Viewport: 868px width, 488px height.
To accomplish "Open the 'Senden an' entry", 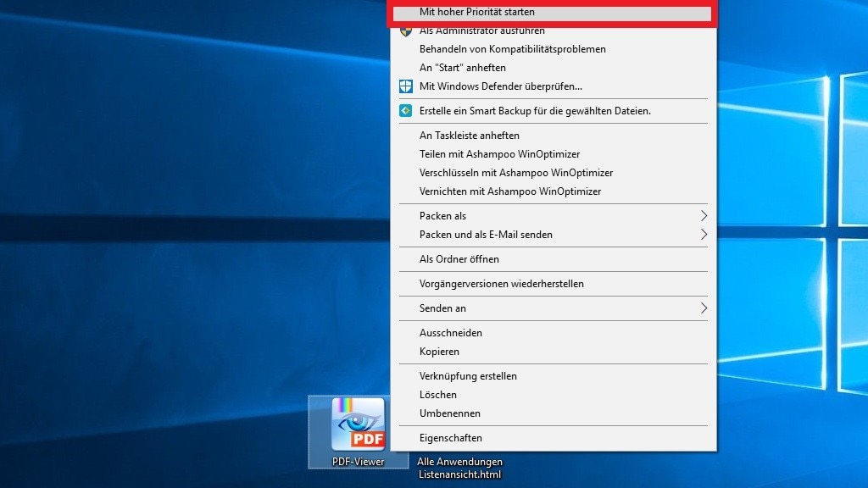I will [554, 308].
